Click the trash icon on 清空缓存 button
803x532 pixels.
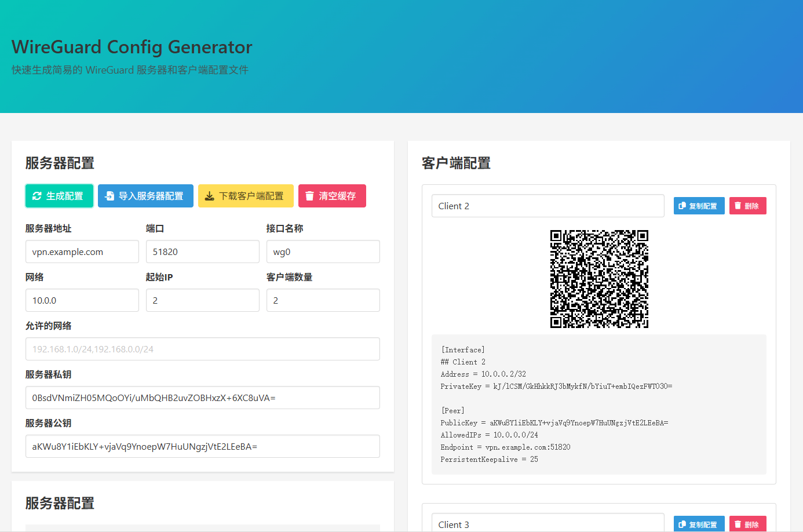309,196
